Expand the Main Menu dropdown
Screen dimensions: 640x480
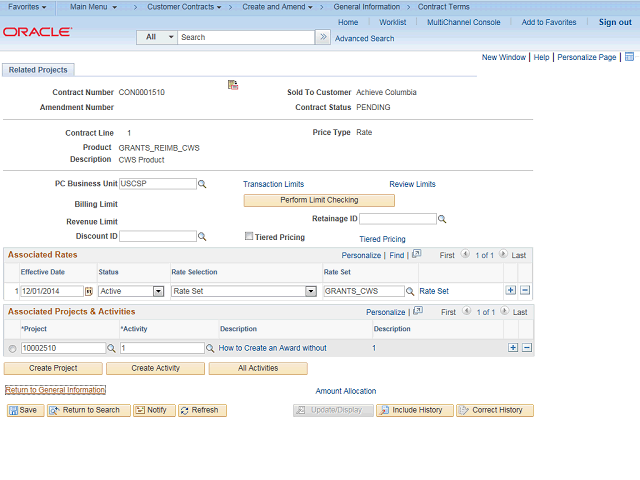[93, 7]
